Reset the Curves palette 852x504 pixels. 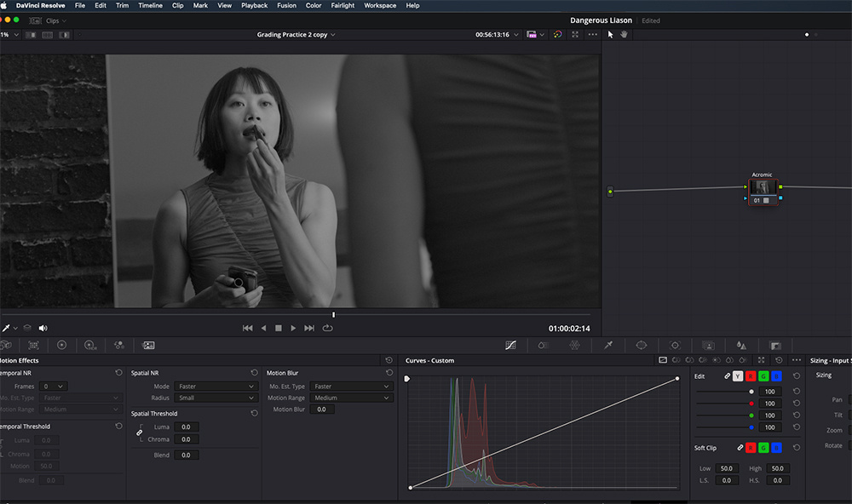[779, 360]
